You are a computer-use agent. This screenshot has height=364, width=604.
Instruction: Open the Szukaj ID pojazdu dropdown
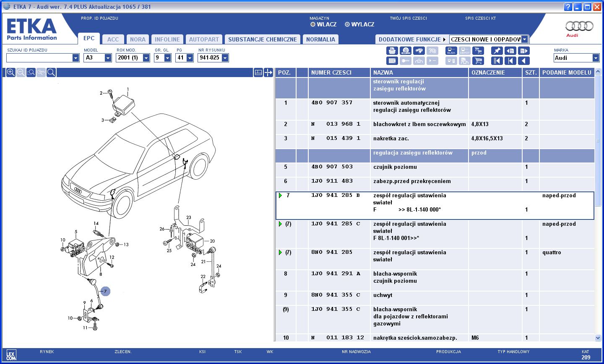click(75, 58)
